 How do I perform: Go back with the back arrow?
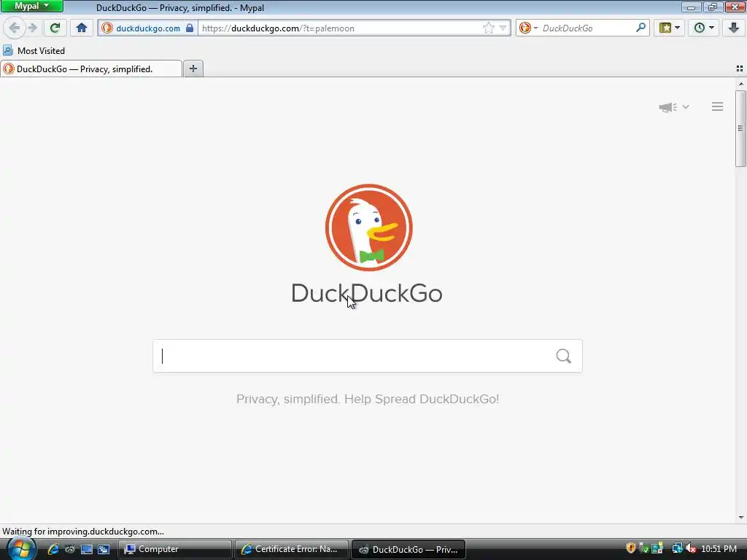click(x=15, y=28)
